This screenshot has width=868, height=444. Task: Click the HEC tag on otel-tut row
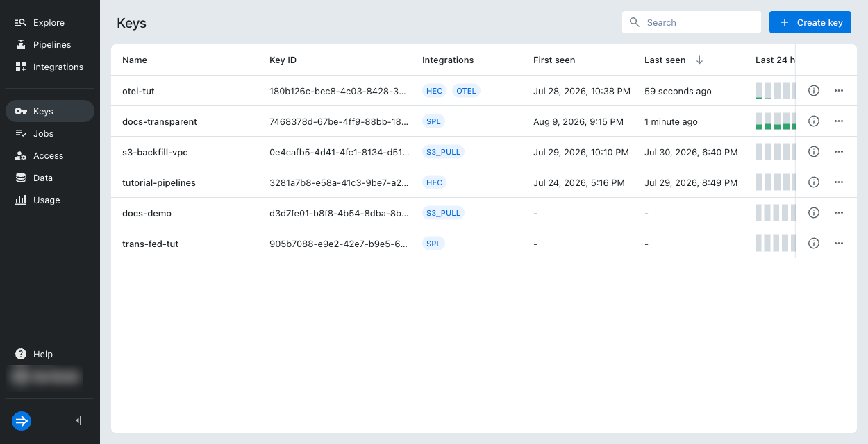(x=435, y=91)
